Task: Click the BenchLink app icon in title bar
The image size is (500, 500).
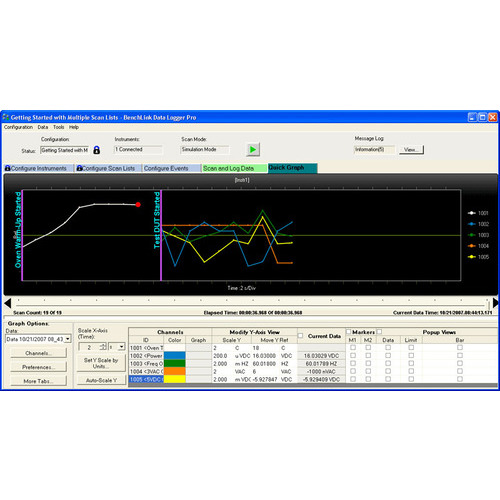Action: pos(6,117)
